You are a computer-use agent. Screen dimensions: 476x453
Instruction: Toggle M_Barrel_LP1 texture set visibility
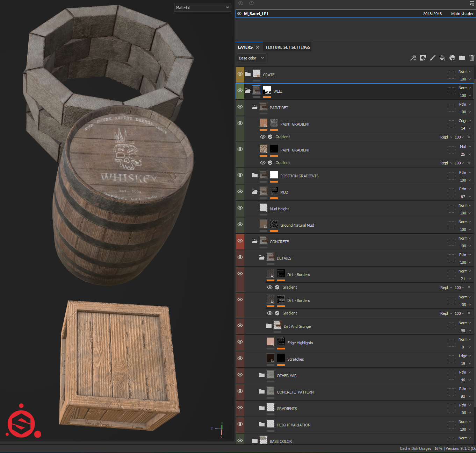click(x=239, y=14)
